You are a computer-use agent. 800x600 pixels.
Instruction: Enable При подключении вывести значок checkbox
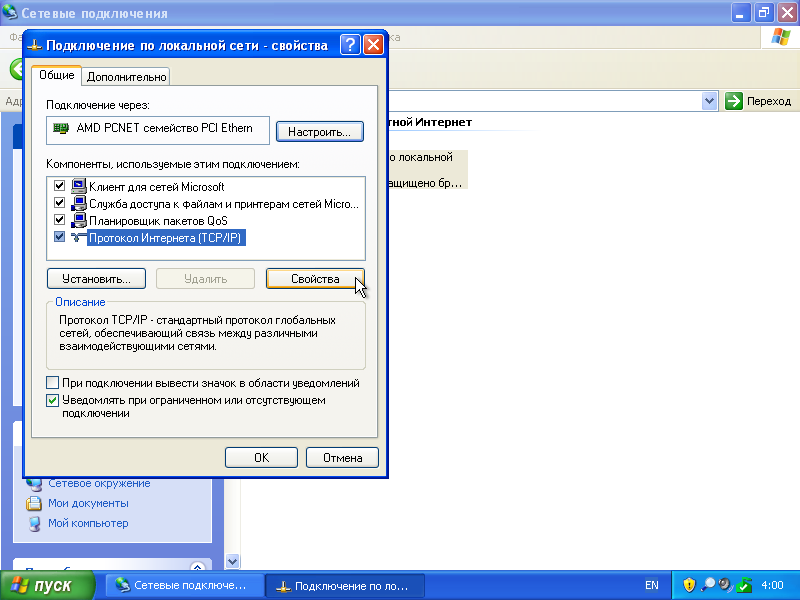(x=52, y=383)
